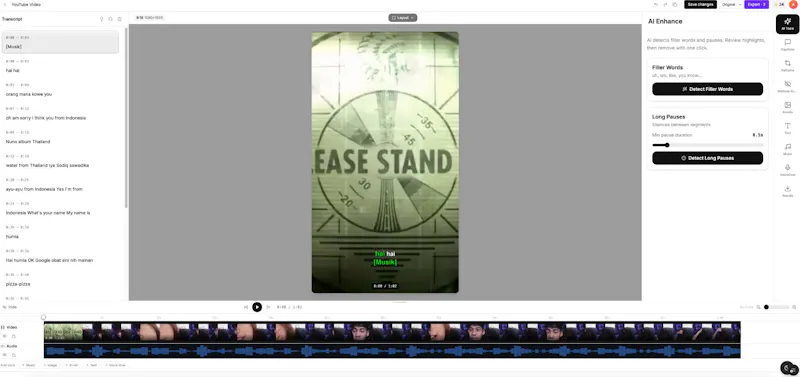Click Detect Filler Words

click(x=707, y=89)
